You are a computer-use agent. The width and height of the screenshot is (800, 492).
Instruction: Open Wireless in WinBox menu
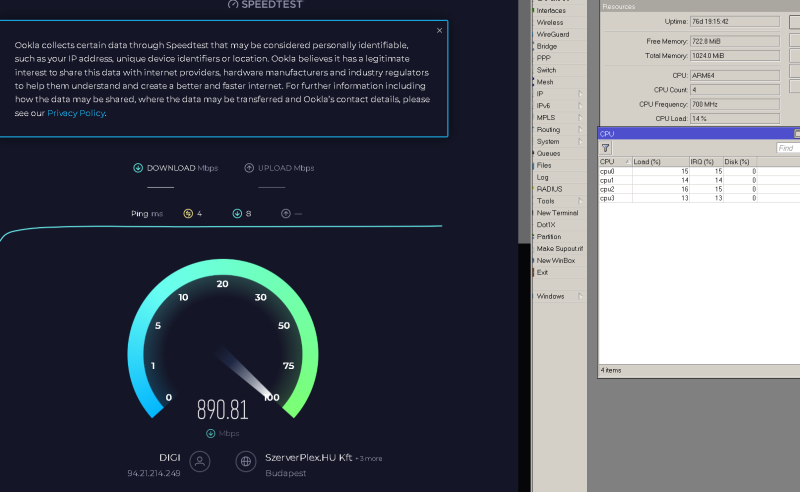549,22
